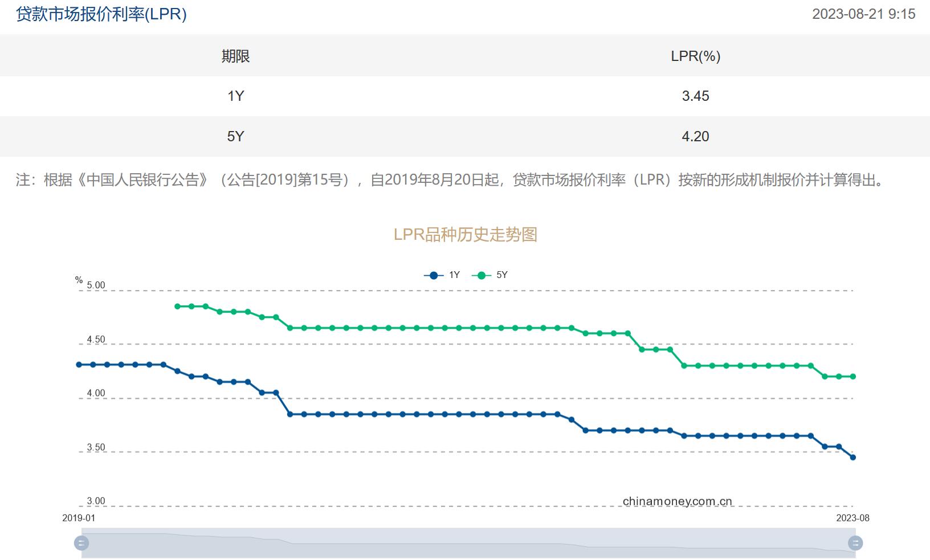Click the date zoom slider track
This screenshot has height=560, width=930.
(x=467, y=543)
